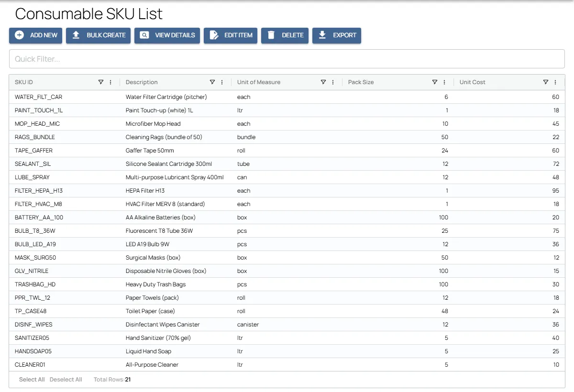
Task: Click the CLEANER01 SKU cell
Action: (x=65, y=365)
